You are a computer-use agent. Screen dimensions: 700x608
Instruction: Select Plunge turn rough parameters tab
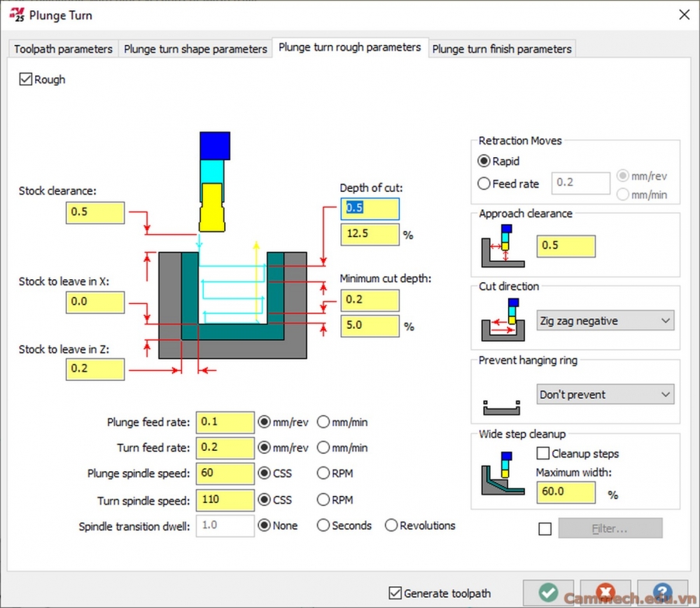pos(349,47)
